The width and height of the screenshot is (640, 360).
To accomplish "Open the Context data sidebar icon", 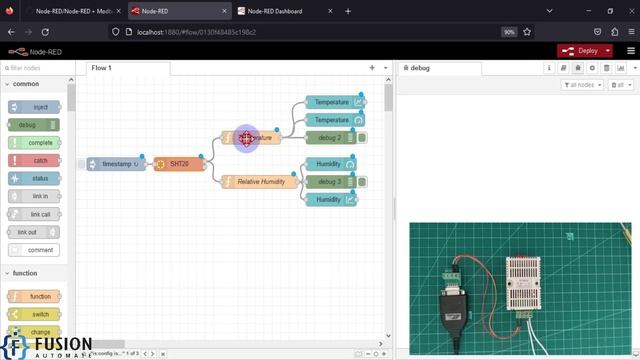I will [607, 68].
